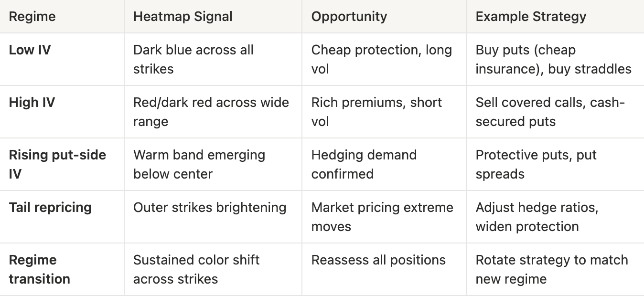The height and width of the screenshot is (296, 644).
Task: Click the Rising put-side IV cell
Action: point(57,164)
